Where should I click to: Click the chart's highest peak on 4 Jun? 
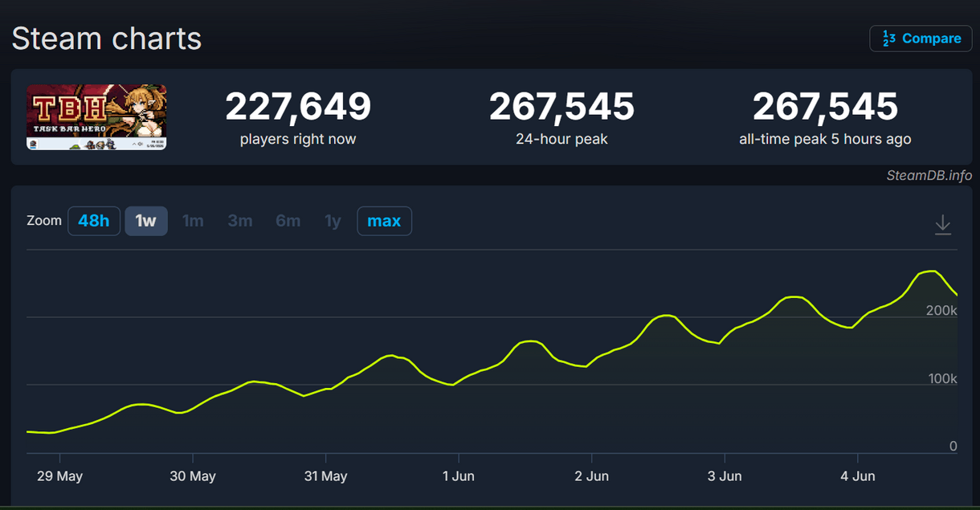(x=932, y=271)
